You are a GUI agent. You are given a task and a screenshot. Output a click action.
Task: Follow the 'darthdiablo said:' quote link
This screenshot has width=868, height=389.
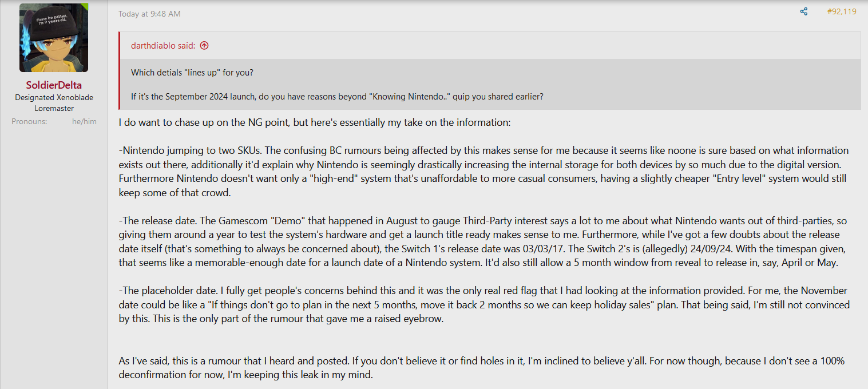click(x=164, y=46)
